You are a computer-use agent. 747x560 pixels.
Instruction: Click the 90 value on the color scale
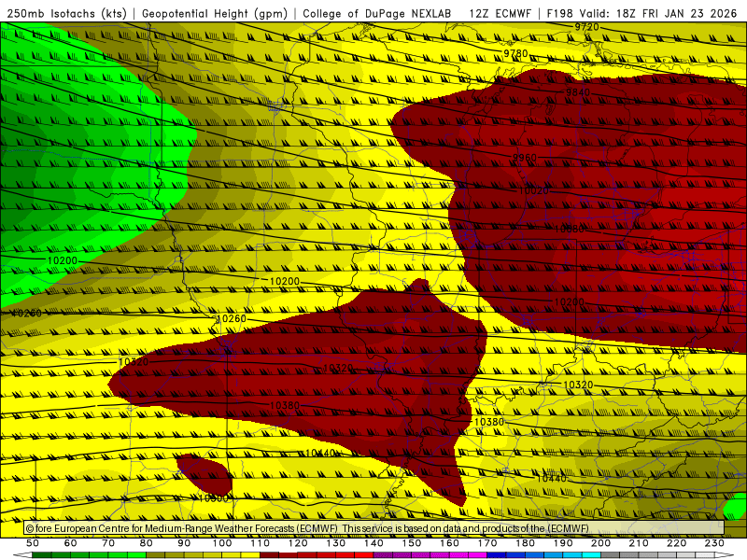[x=184, y=543]
